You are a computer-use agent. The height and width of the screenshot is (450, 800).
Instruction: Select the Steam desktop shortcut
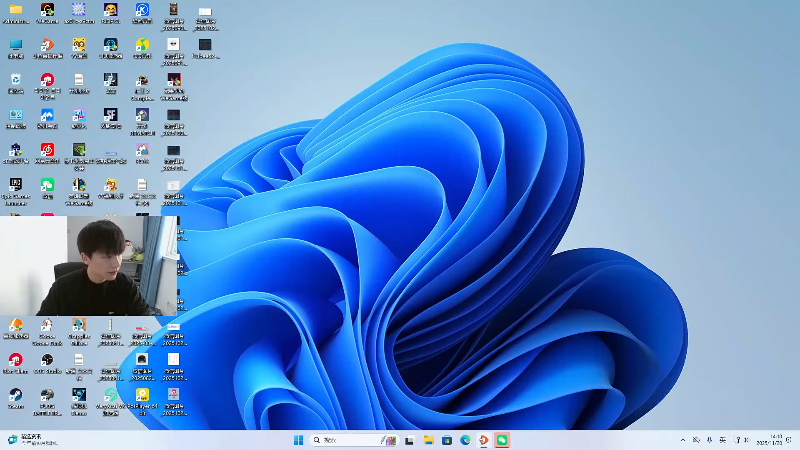(15, 396)
